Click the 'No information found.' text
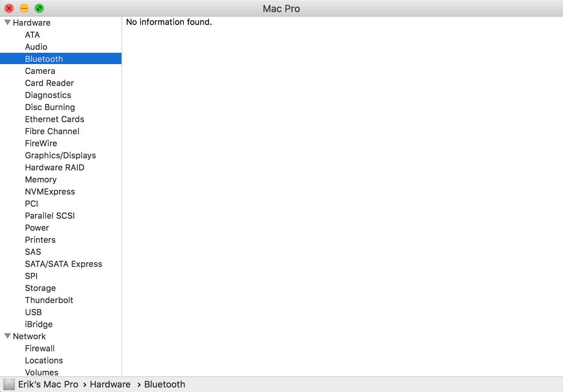The width and height of the screenshot is (563, 392). pos(169,22)
